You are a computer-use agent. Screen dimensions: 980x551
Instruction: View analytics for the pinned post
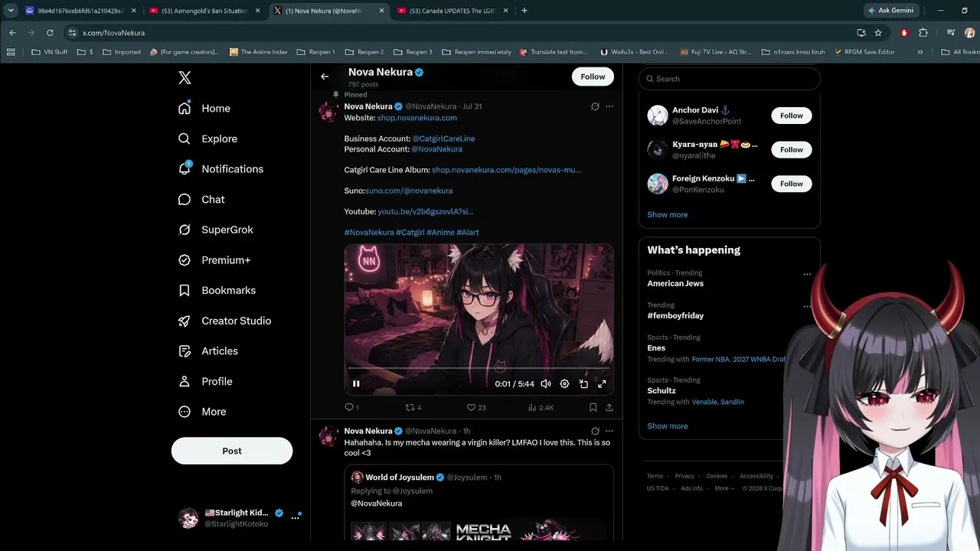click(541, 408)
